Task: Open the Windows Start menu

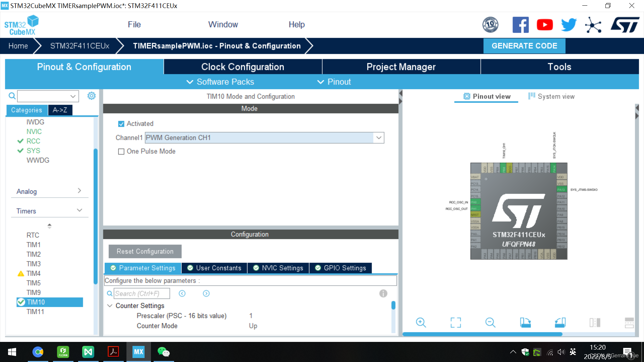Action: (x=12, y=352)
